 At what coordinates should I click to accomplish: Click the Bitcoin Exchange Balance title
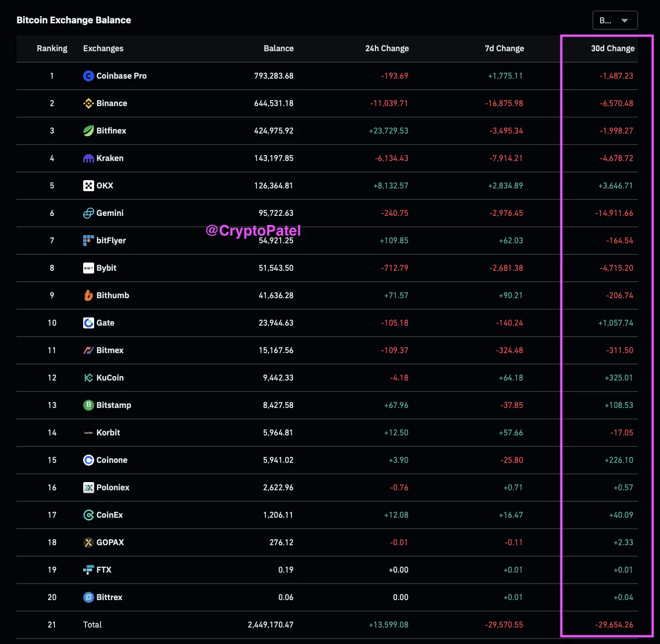coord(74,20)
